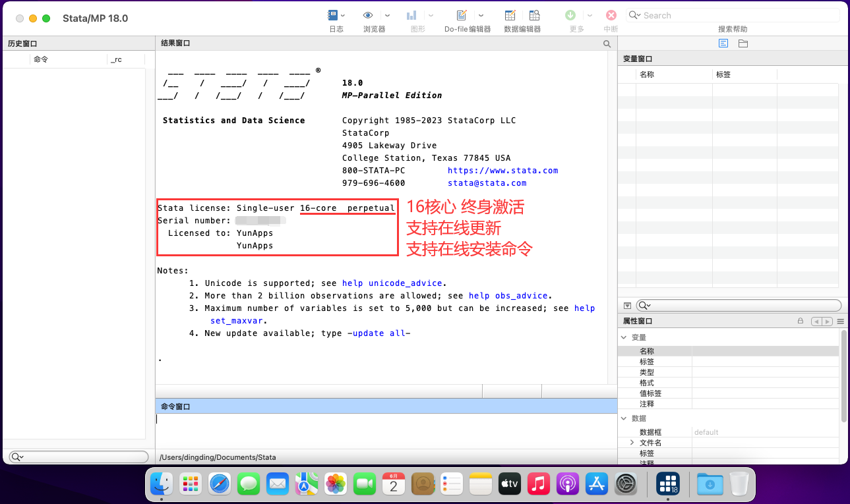Select the 值标签 property row
Viewport: 850px width, 504px height.
(728, 393)
